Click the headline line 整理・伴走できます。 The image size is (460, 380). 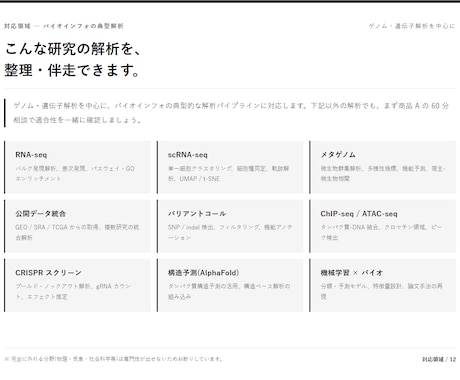(x=72, y=70)
